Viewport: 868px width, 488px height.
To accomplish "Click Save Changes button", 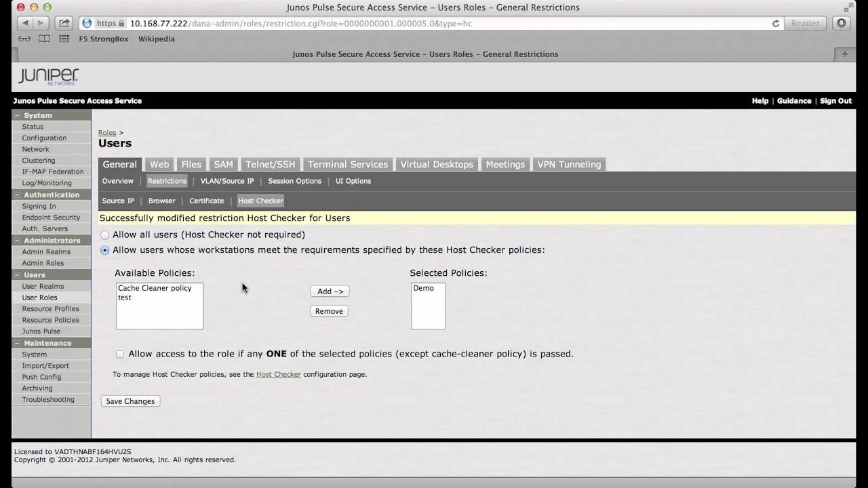I will tap(130, 401).
